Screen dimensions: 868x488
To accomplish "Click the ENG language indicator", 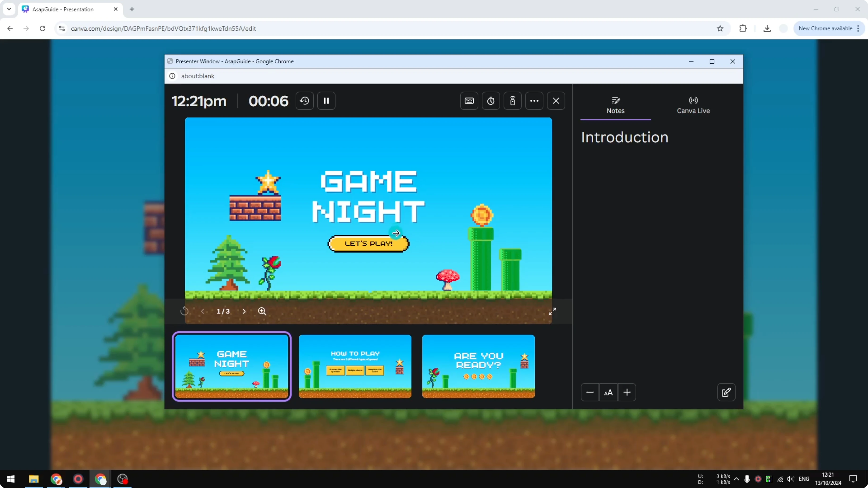I will (804, 479).
